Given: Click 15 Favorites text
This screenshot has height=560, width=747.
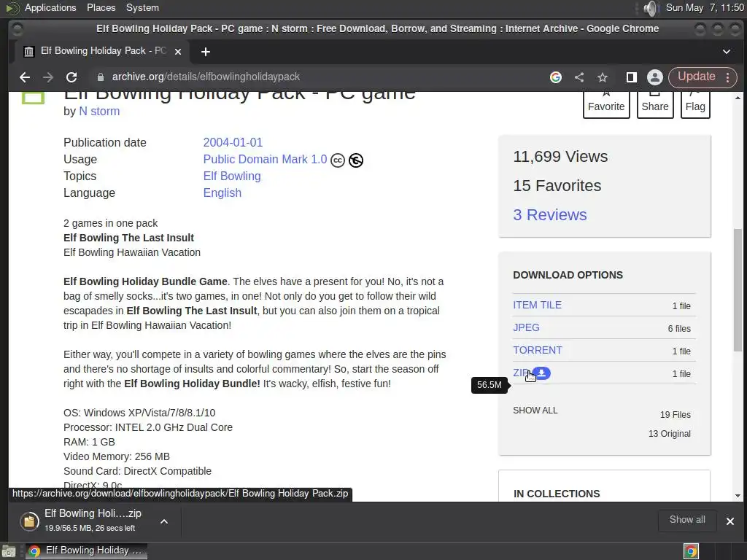Looking at the screenshot, I should (x=557, y=186).
